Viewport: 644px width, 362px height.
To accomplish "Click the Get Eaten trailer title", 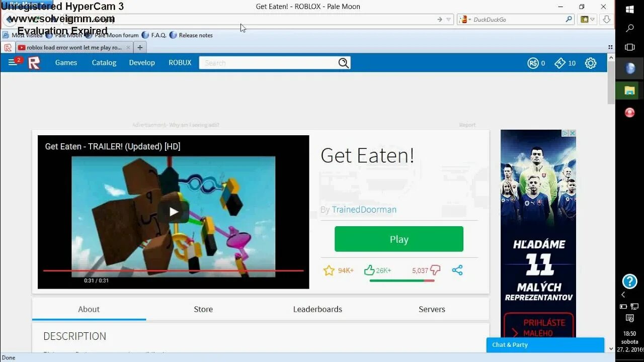I will (113, 146).
